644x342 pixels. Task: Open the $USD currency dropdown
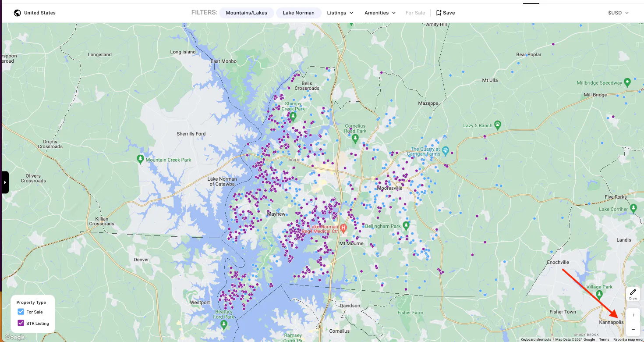618,13
